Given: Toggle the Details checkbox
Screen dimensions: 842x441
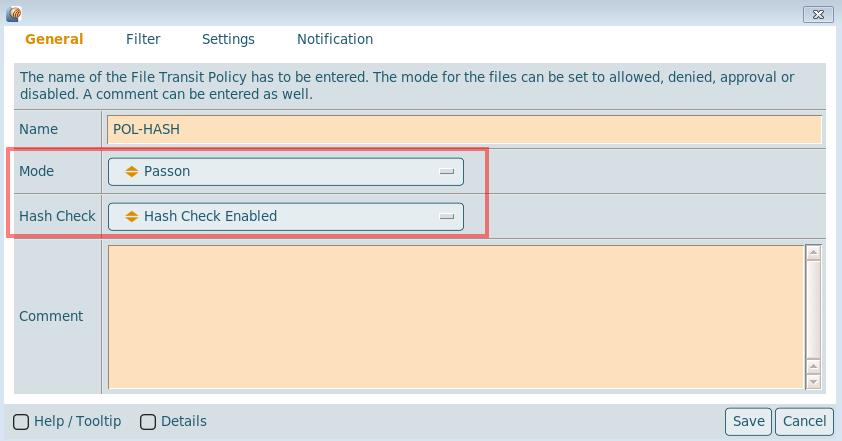Looking at the screenshot, I should [x=148, y=422].
